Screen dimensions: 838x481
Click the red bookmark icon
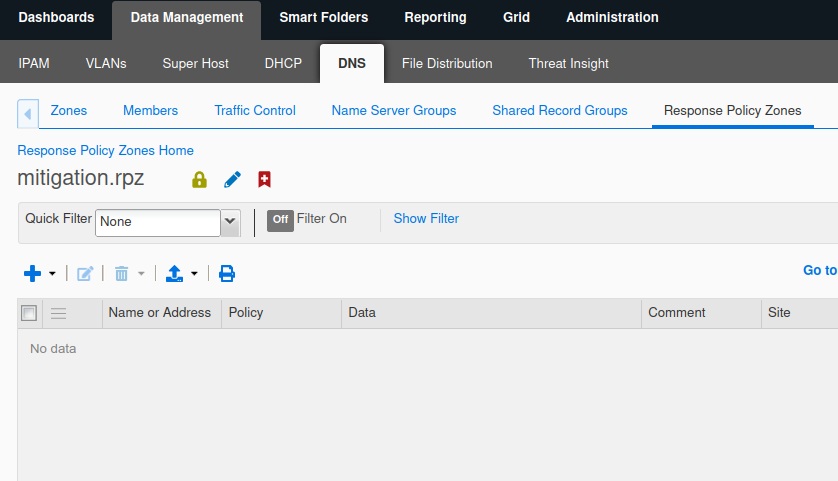point(264,180)
